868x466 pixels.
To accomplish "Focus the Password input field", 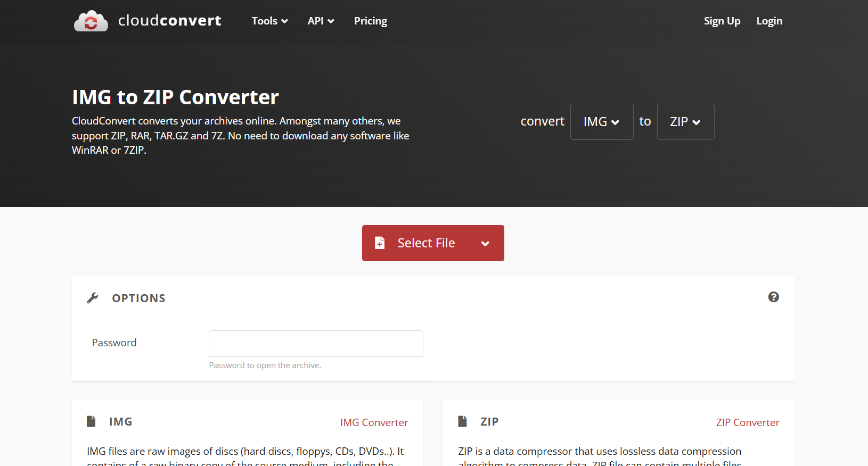I will coord(316,344).
